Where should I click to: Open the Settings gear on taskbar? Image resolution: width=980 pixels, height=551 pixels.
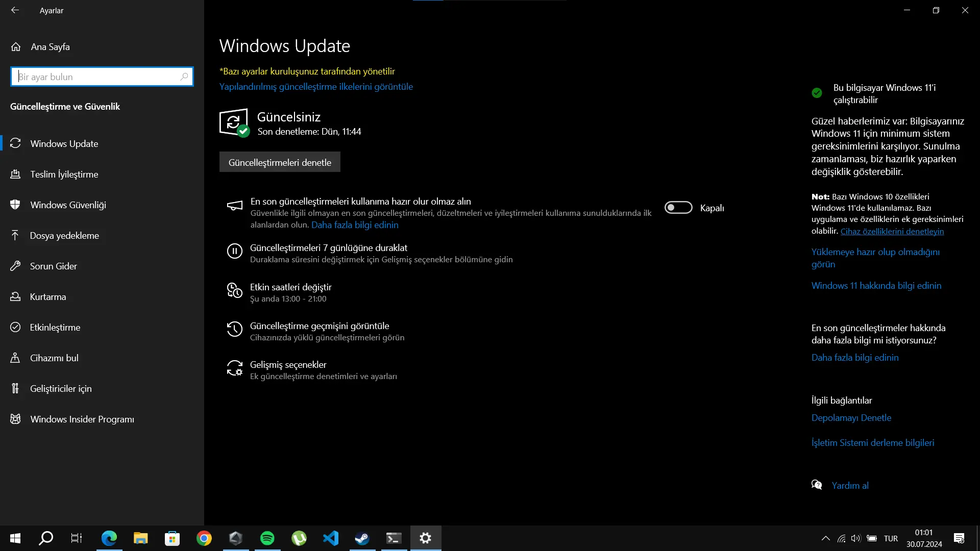426,538
